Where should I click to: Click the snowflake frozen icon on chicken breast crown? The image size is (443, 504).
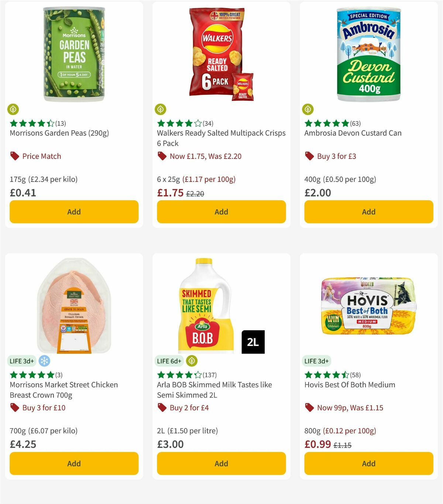[44, 361]
